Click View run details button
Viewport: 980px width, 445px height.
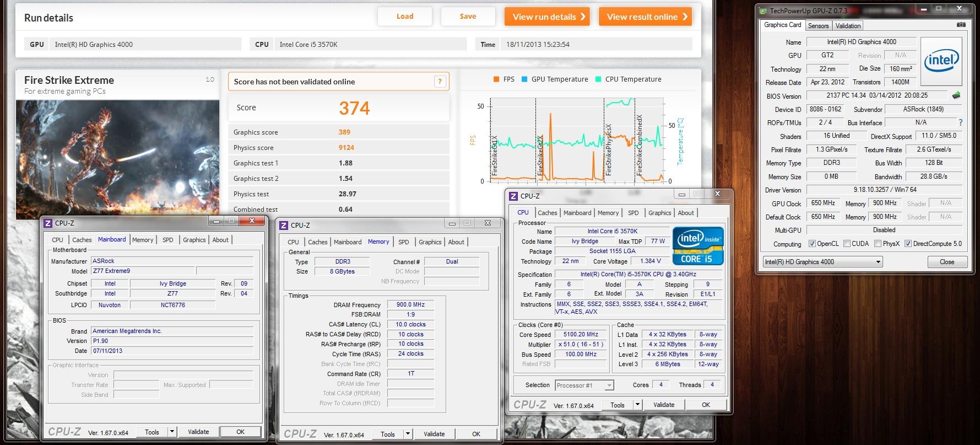tap(547, 17)
